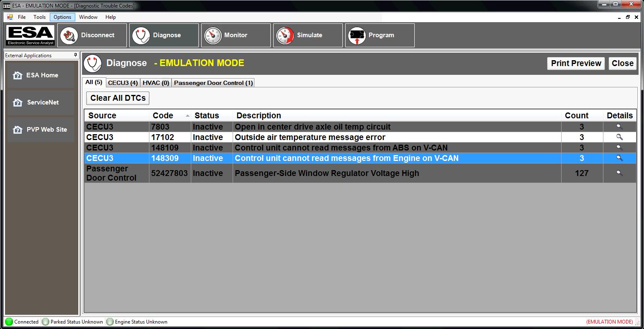Click the Source column header
The image size is (644, 329).
coord(117,116)
